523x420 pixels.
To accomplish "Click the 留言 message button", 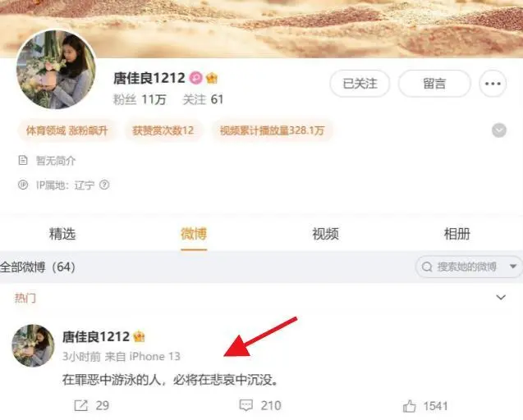I will click(x=434, y=84).
